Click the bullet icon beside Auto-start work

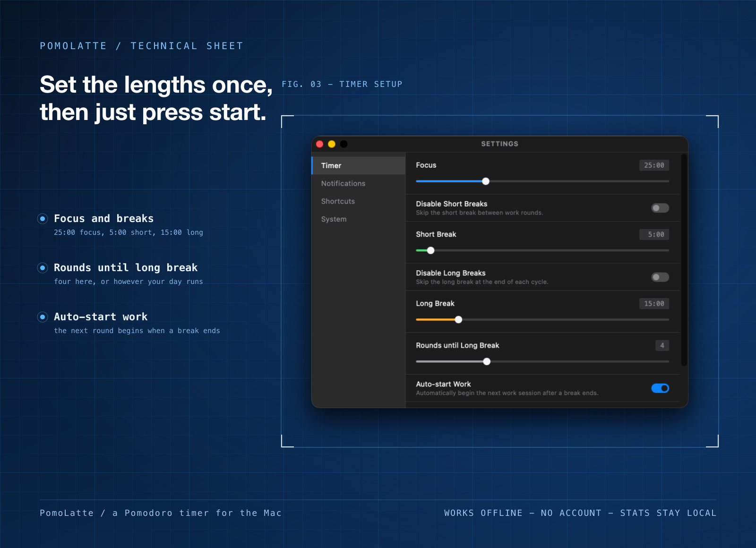[x=43, y=317]
